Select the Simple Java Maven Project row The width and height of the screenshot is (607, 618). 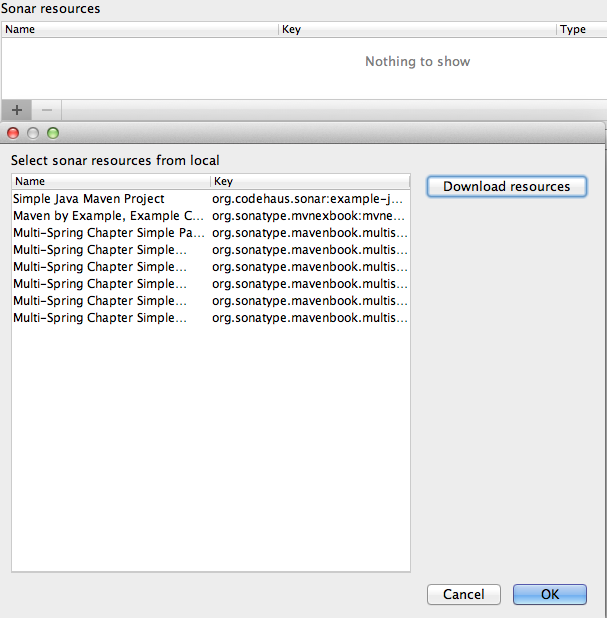[x=211, y=199]
